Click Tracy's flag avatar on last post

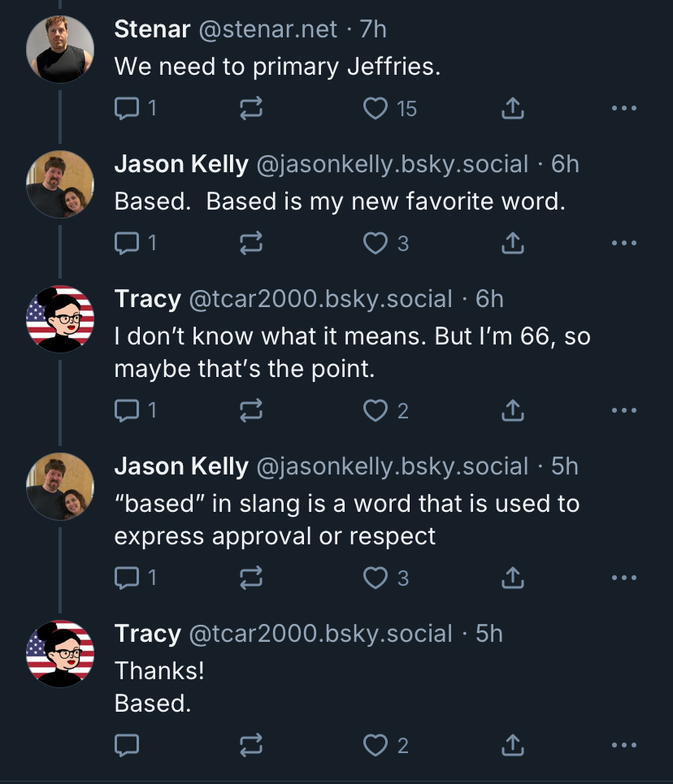(x=60, y=653)
